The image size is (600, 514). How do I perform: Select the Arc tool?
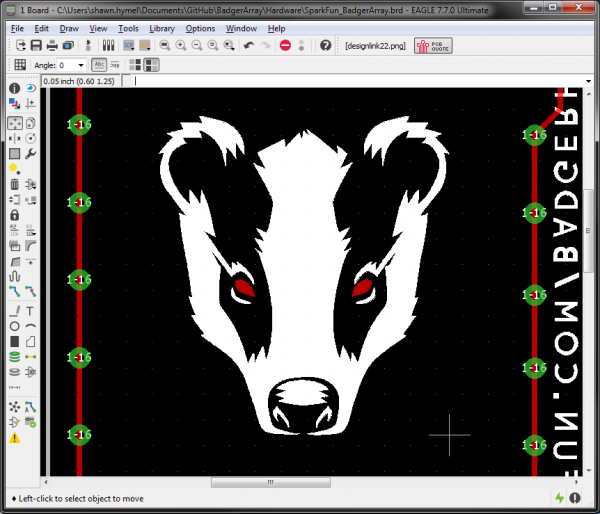(31, 326)
